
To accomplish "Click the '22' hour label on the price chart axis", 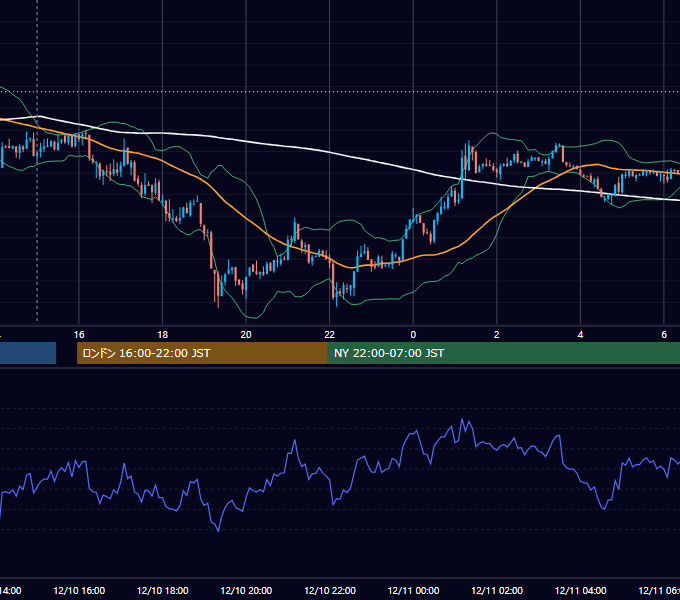I will coord(330,334).
